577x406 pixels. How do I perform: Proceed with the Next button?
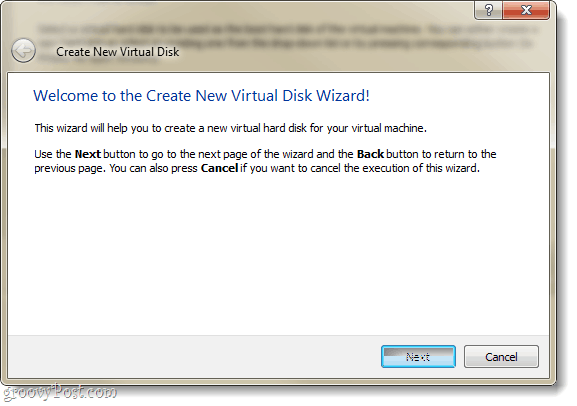(418, 356)
